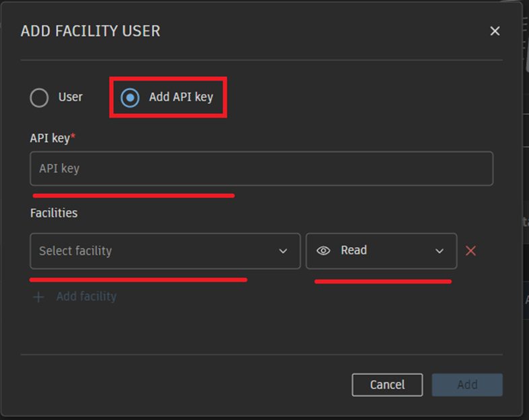Click the plus icon beside Add facility
529x420 pixels.
point(38,297)
